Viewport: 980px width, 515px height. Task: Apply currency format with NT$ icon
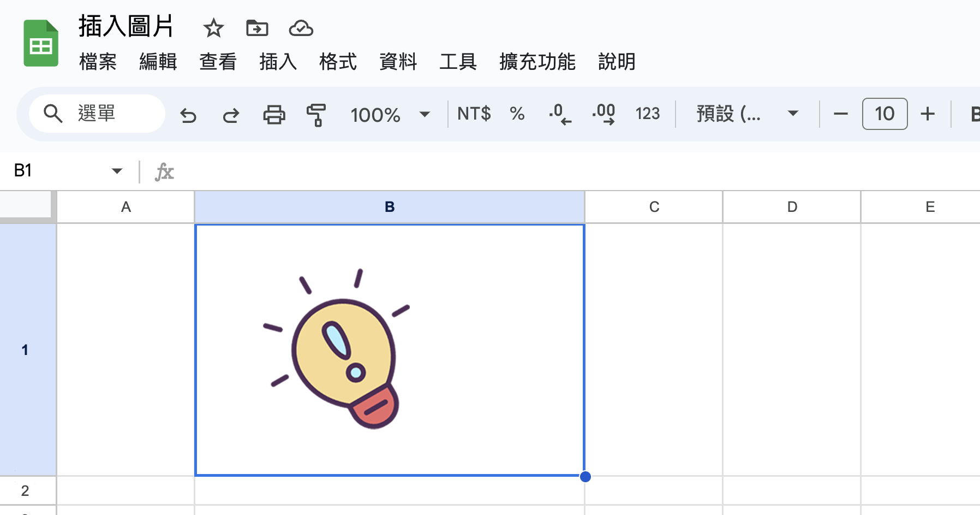tap(474, 114)
